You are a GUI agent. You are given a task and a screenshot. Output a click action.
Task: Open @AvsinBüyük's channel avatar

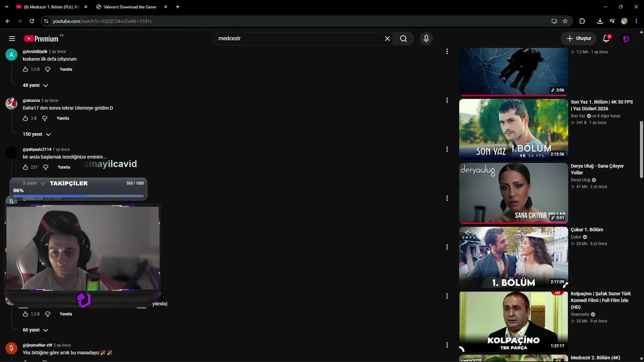point(11,55)
